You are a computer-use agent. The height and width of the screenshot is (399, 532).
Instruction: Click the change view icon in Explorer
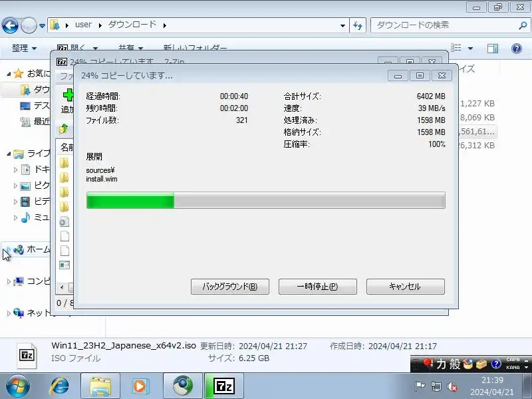click(x=456, y=48)
